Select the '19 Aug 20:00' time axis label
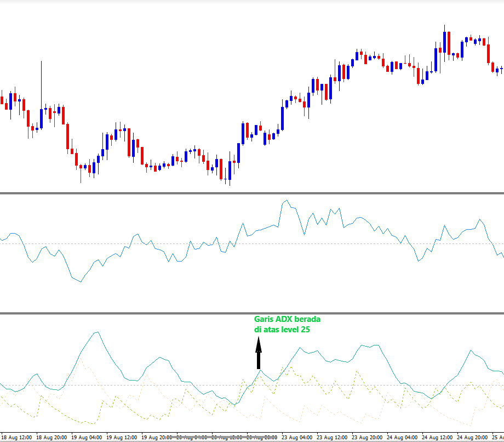Viewport: 504px width, 442px height. [x=157, y=438]
